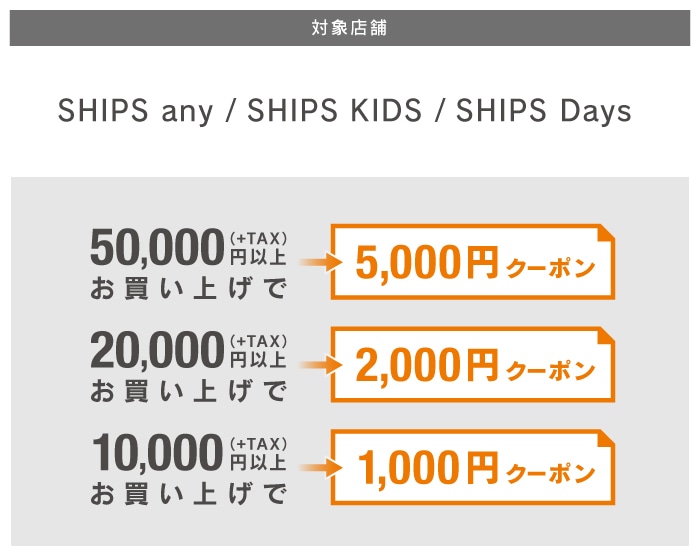Select the SHIPS any store name
Image resolution: width=700 pixels, height=560 pixels.
point(135,111)
